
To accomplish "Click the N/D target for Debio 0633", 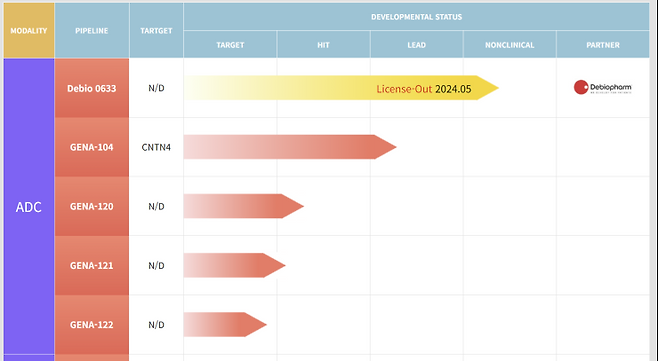I will pos(156,88).
